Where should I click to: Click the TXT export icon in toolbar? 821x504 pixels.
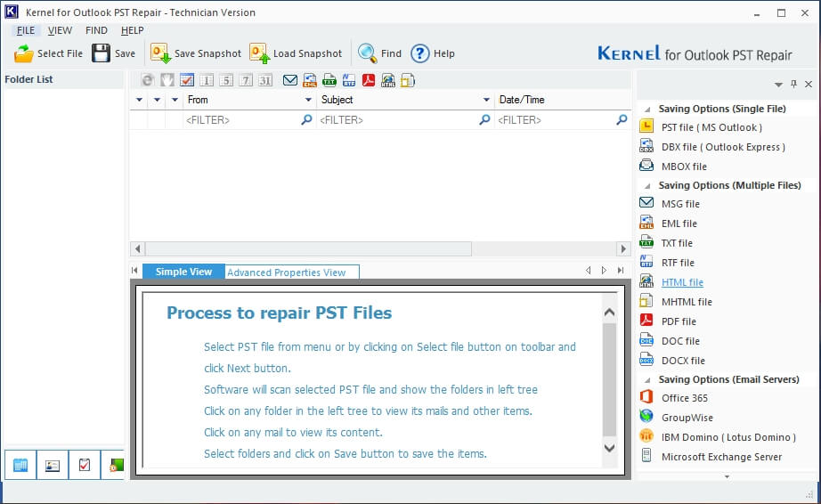329,80
